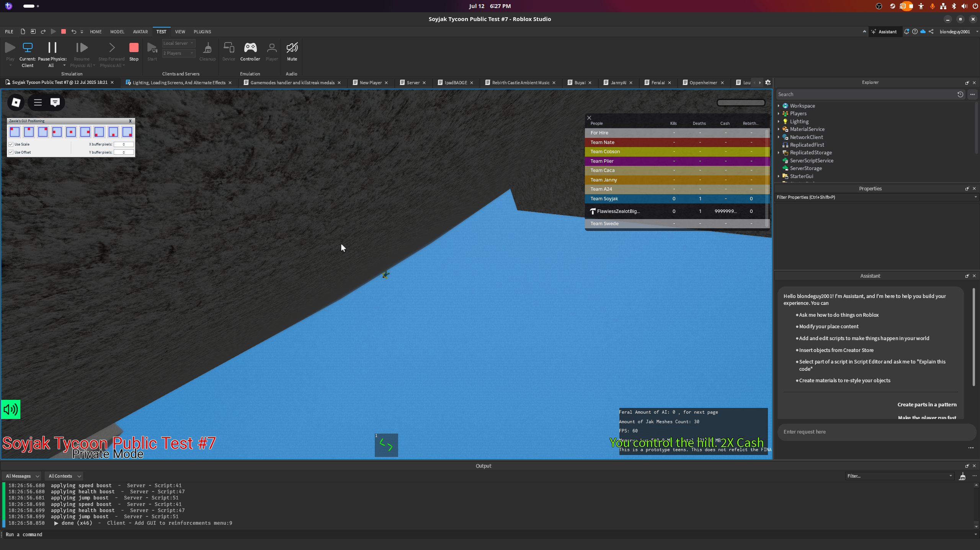
Task: Open the FILE menu
Action: 9,32
